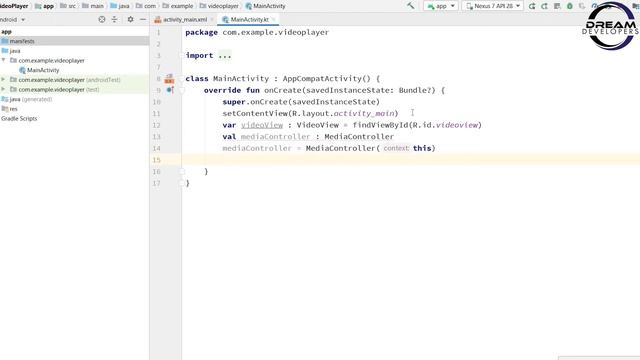The image size is (640, 360).
Task: Click the Scroll from Source target icon
Action: pyautogui.click(x=102, y=19)
